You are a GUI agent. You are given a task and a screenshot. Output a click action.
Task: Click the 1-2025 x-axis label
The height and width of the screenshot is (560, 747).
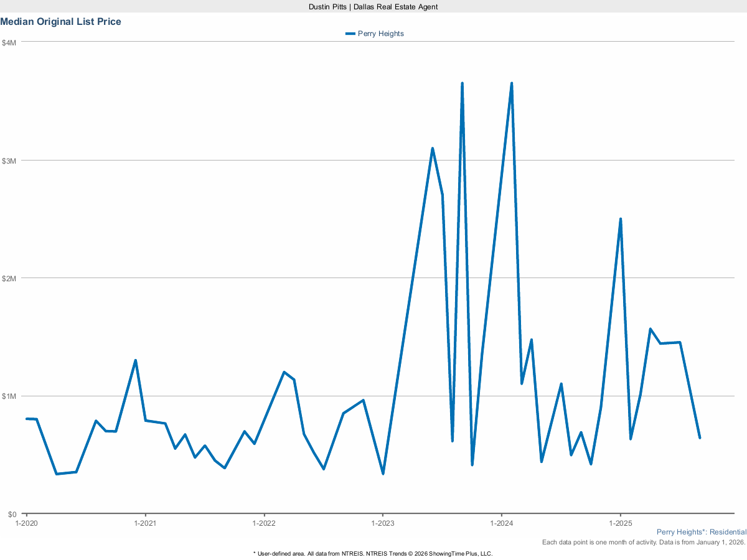(620, 523)
